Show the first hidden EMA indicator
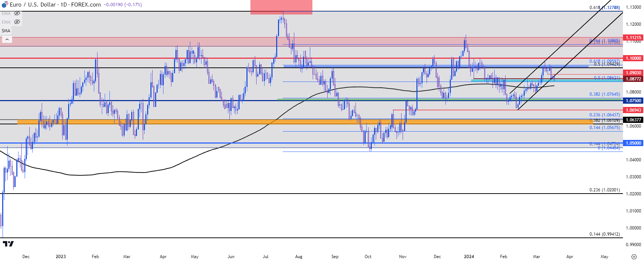The height and width of the screenshot is (261, 644). 17,13
